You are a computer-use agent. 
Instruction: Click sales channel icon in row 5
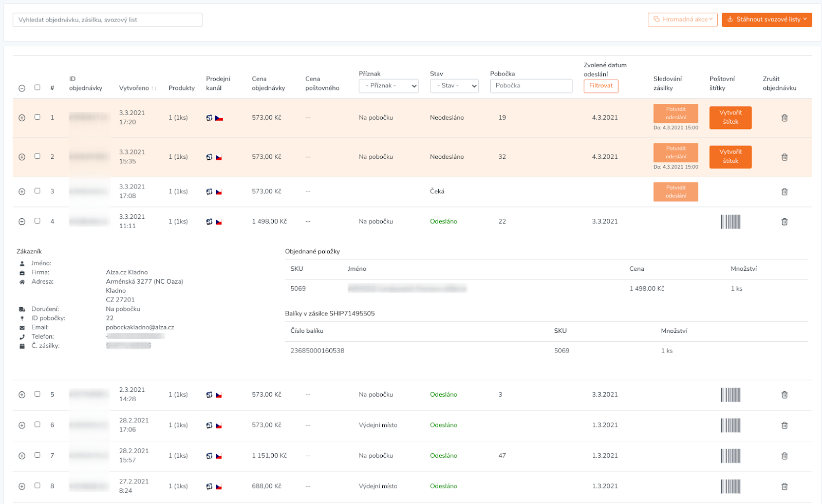pos(209,395)
